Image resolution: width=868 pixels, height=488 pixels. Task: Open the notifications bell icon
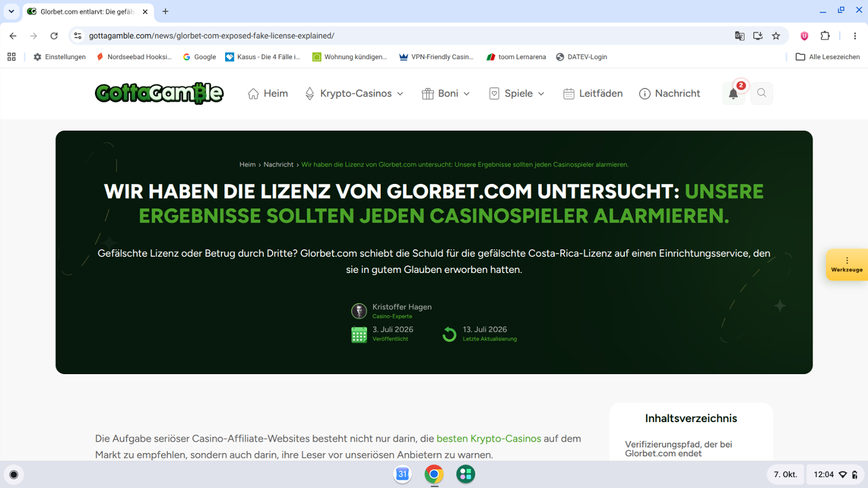[x=733, y=93]
